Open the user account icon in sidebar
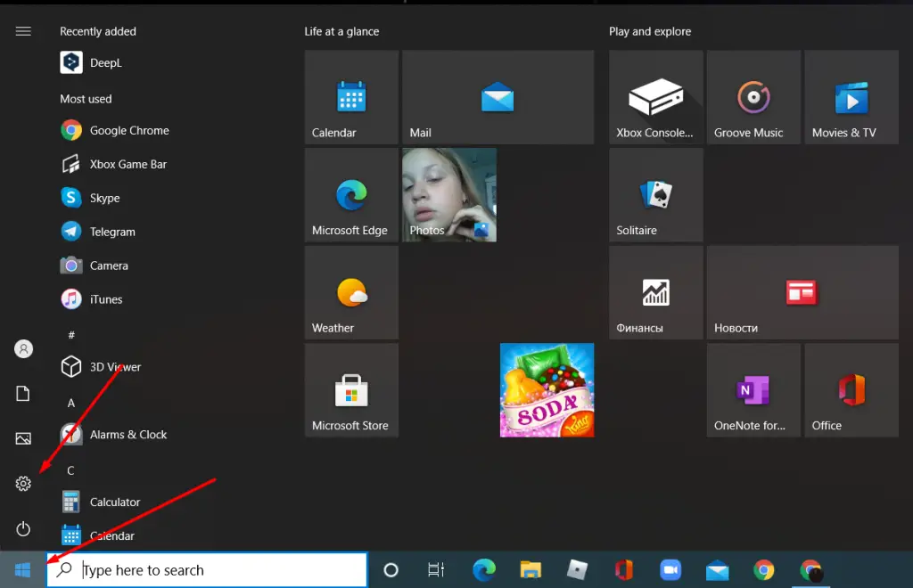Screen dimensions: 913x588 [23, 349]
